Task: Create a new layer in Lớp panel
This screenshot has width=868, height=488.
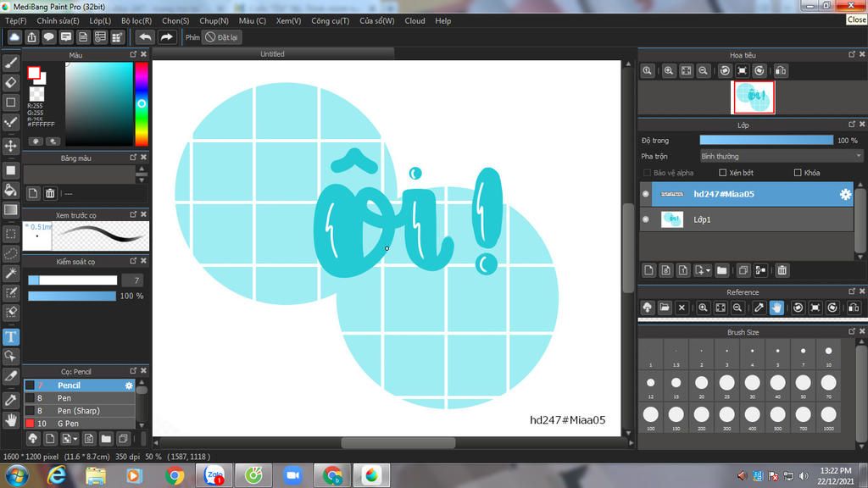Action: (648, 270)
